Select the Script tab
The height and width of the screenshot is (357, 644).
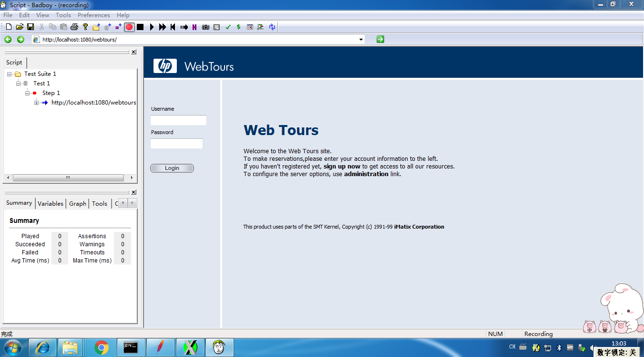[x=14, y=63]
